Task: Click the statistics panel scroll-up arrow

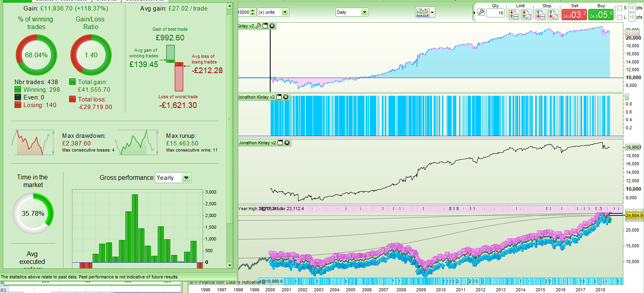Action: (230, 6)
